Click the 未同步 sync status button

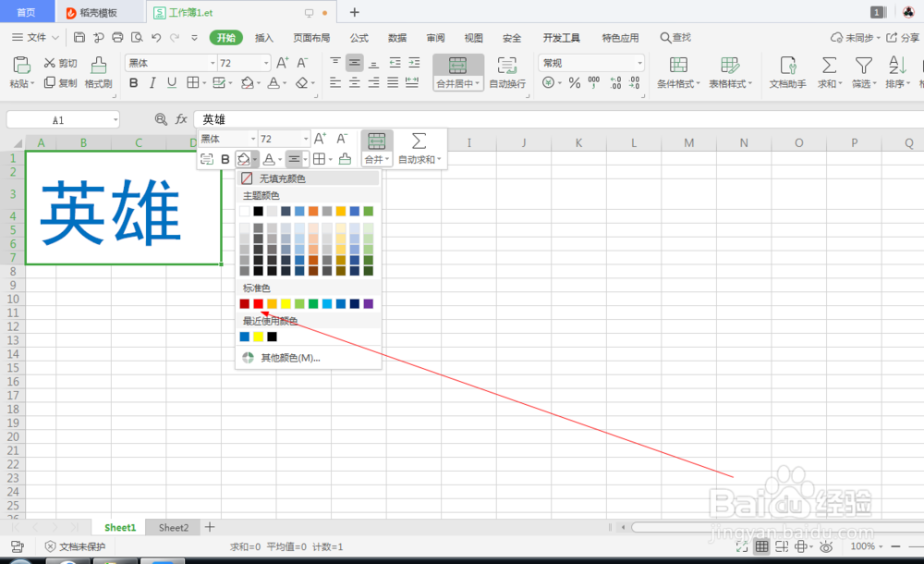click(855, 37)
